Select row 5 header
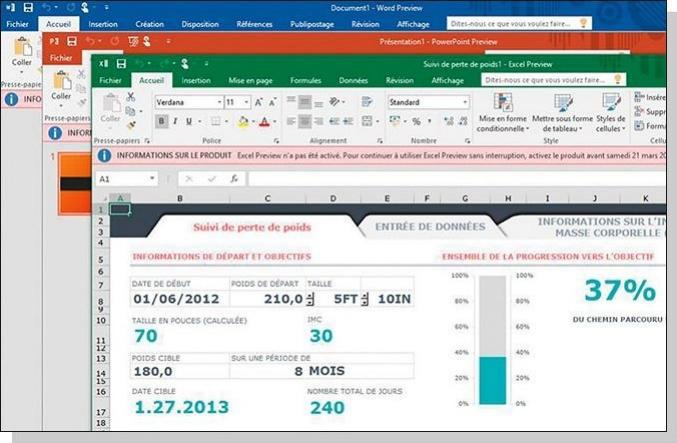Viewport: 677px width, 443px height. [x=101, y=259]
